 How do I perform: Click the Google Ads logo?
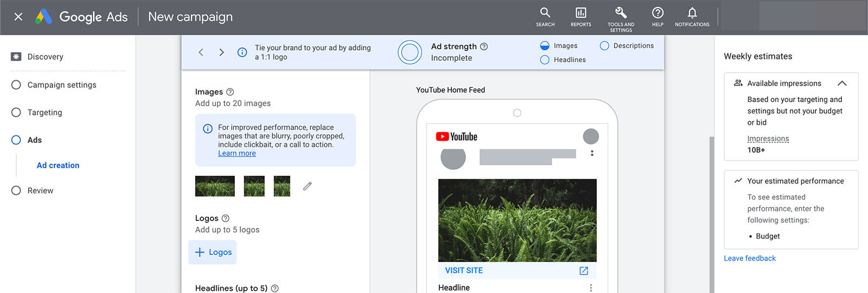(81, 17)
